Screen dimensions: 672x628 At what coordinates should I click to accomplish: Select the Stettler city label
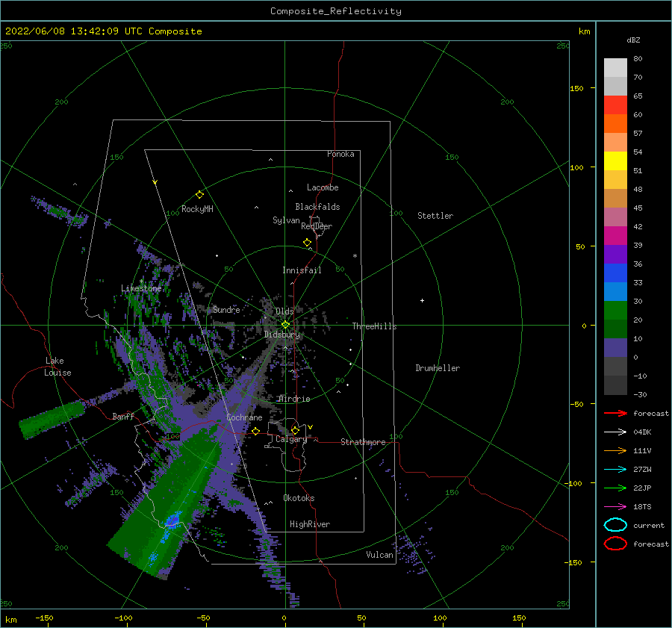[435, 216]
